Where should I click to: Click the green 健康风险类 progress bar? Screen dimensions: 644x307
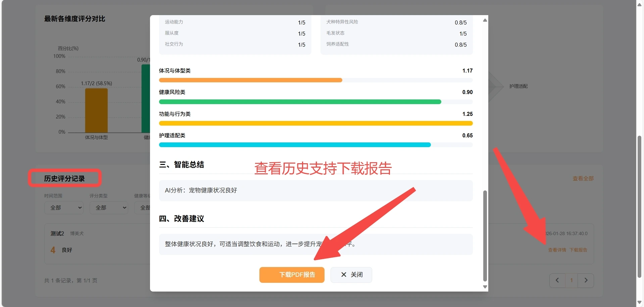click(x=300, y=102)
